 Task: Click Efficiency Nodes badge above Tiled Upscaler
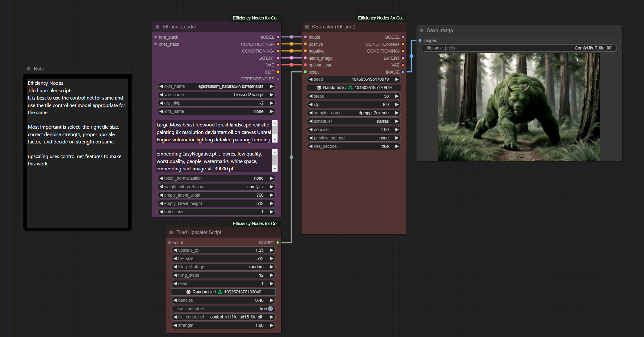pos(255,224)
